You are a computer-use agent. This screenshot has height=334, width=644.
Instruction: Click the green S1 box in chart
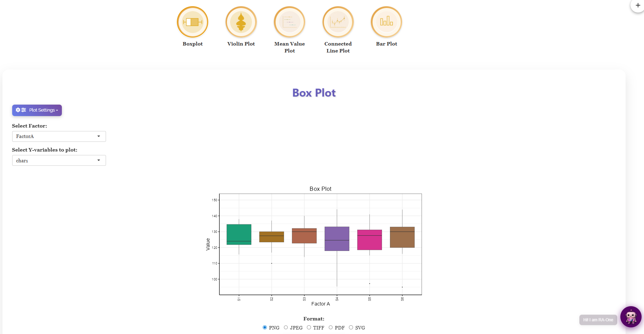[239, 234]
